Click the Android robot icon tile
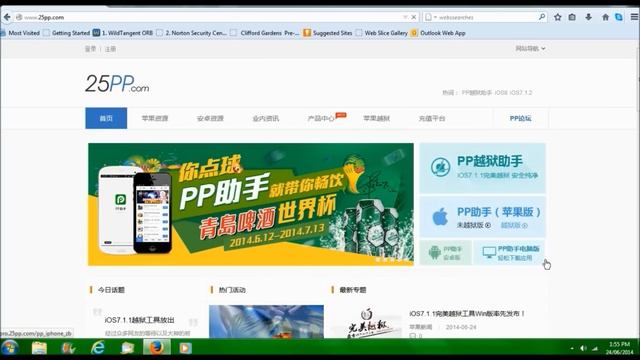640x360 pixels. point(435,253)
